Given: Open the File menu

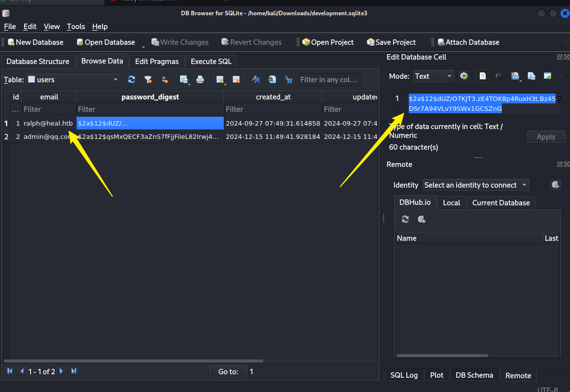Looking at the screenshot, I should click(x=10, y=27).
